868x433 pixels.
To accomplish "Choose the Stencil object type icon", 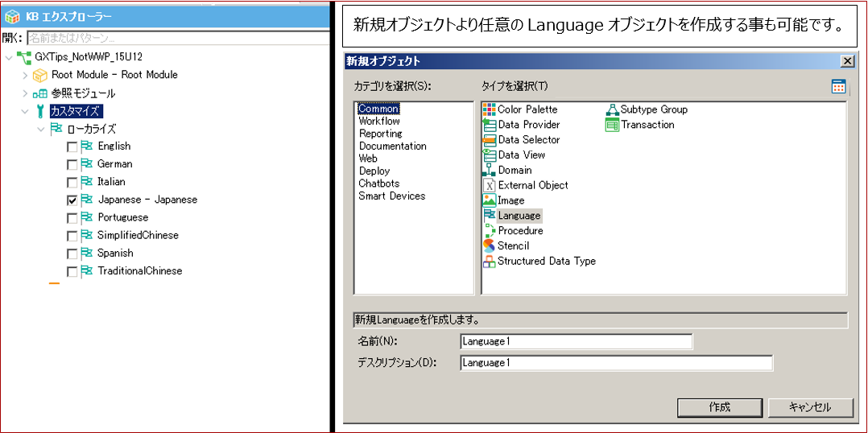I will [x=489, y=245].
